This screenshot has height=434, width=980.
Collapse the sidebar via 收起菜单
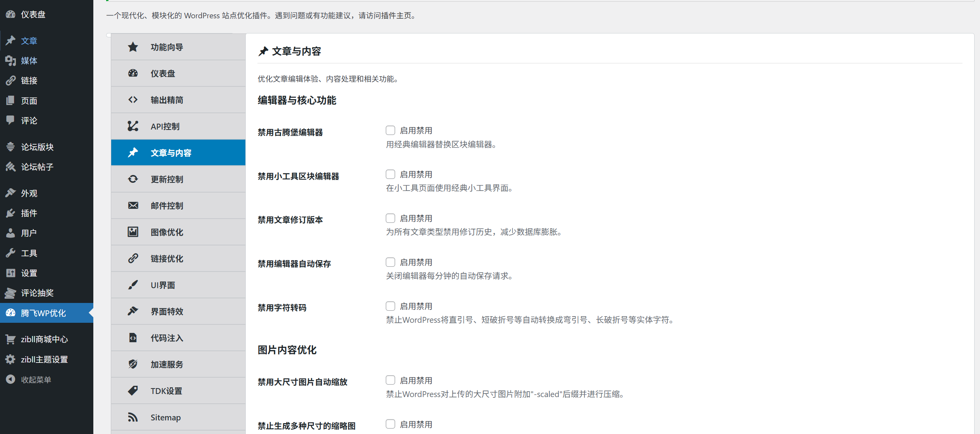click(x=35, y=379)
